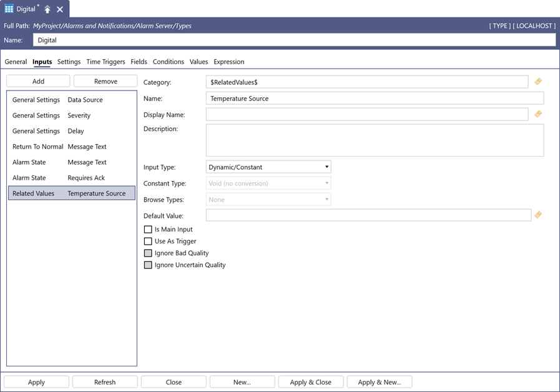560x392 pixels.
Task: Click the Default Value input field
Action: 368,215
